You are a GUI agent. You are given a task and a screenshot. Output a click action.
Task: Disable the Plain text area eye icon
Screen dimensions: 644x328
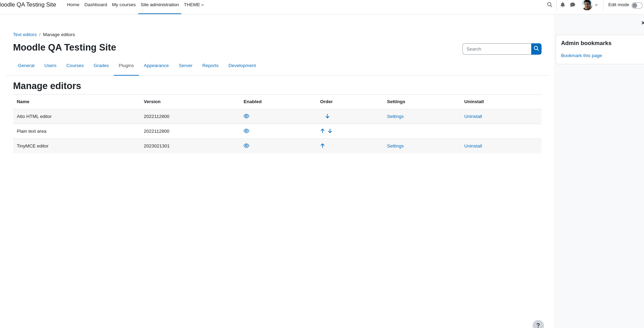246,131
